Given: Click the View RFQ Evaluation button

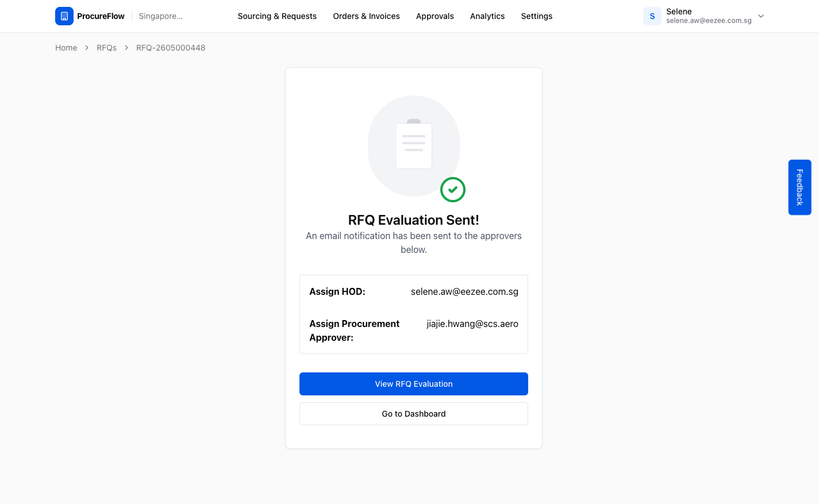Looking at the screenshot, I should pos(414,384).
